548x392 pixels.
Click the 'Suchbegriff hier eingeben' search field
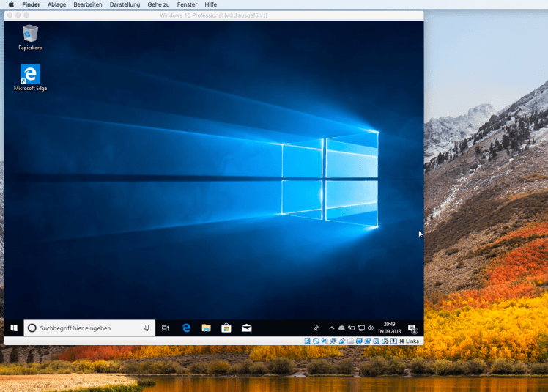coord(89,328)
